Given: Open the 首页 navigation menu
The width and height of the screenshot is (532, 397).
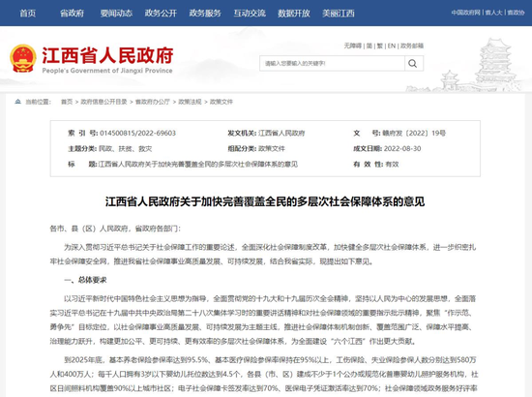Looking at the screenshot, I should 27,14.
